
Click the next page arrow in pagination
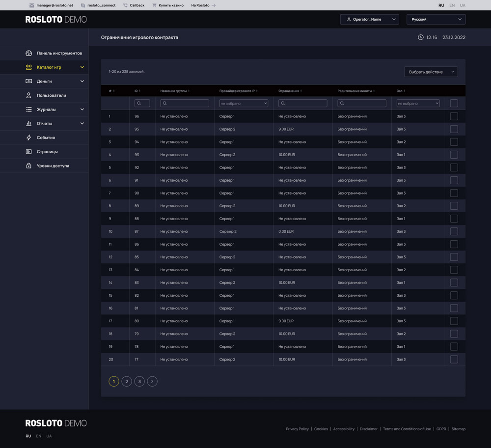pyautogui.click(x=152, y=381)
